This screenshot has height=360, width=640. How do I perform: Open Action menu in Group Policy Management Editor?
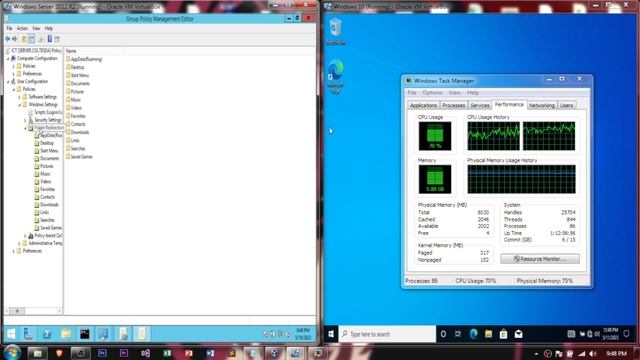(x=22, y=29)
